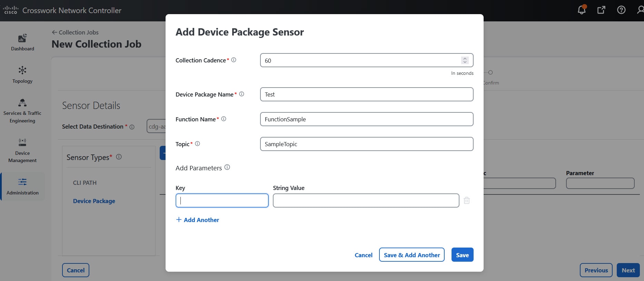Save the device package sensor
644x281 pixels.
click(x=462, y=255)
